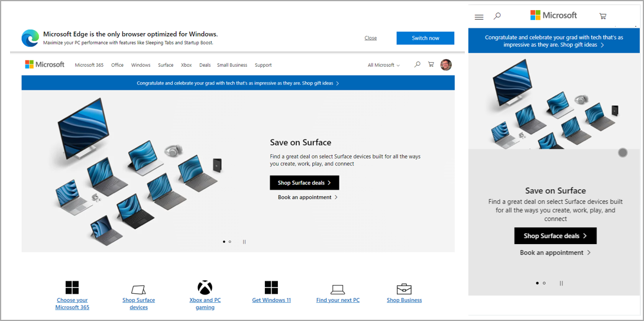Click Switch now button in Edge banner

[426, 38]
